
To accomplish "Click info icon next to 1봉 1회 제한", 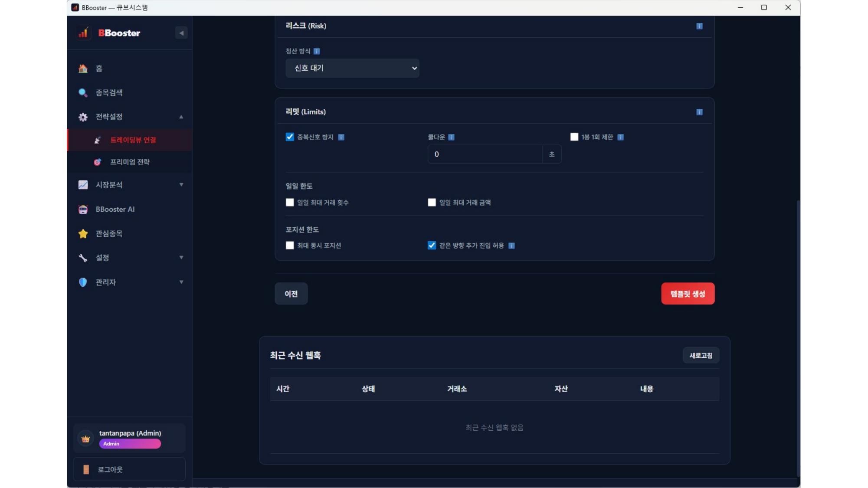I will pos(620,137).
